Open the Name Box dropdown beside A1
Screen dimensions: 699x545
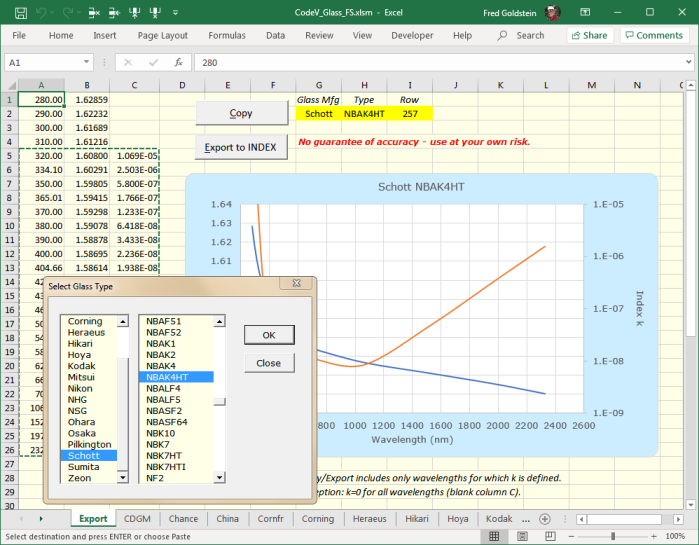tap(86, 62)
